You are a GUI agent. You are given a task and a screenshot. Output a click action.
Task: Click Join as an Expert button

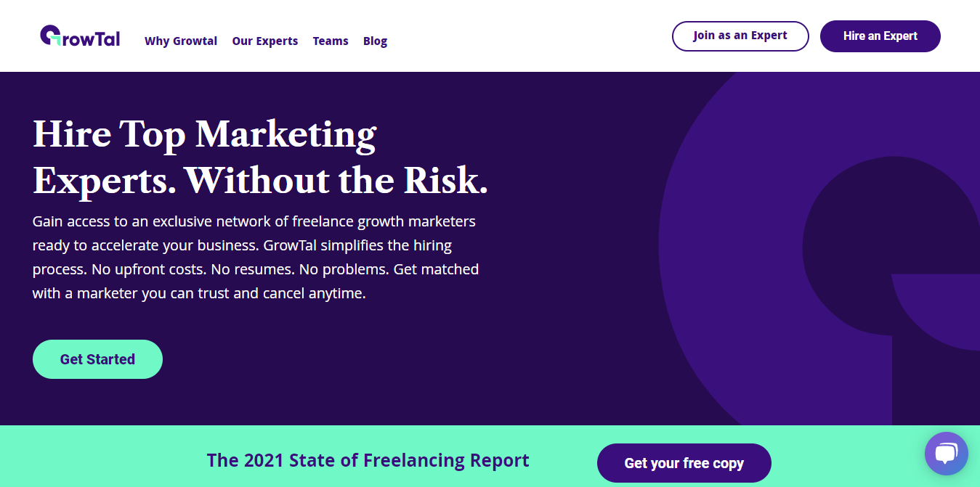[740, 36]
